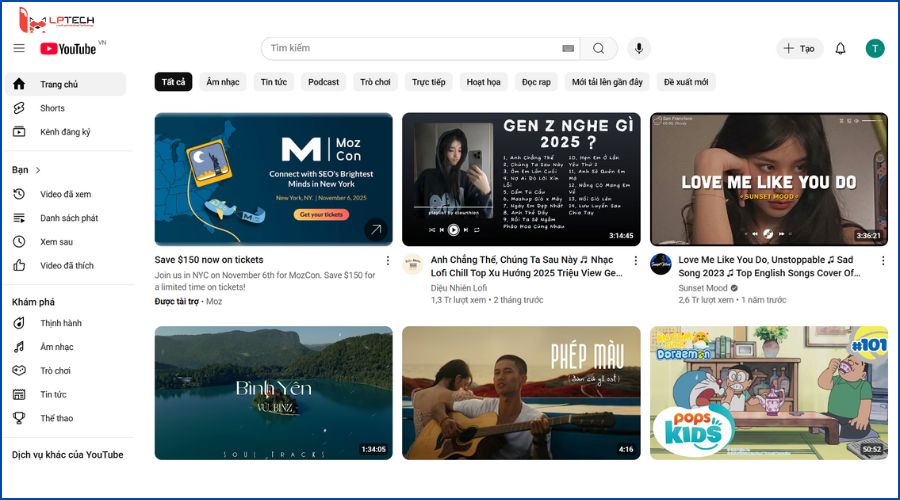The width and height of the screenshot is (900, 500).
Task: Select the Tất cả filter chip
Action: (173, 82)
